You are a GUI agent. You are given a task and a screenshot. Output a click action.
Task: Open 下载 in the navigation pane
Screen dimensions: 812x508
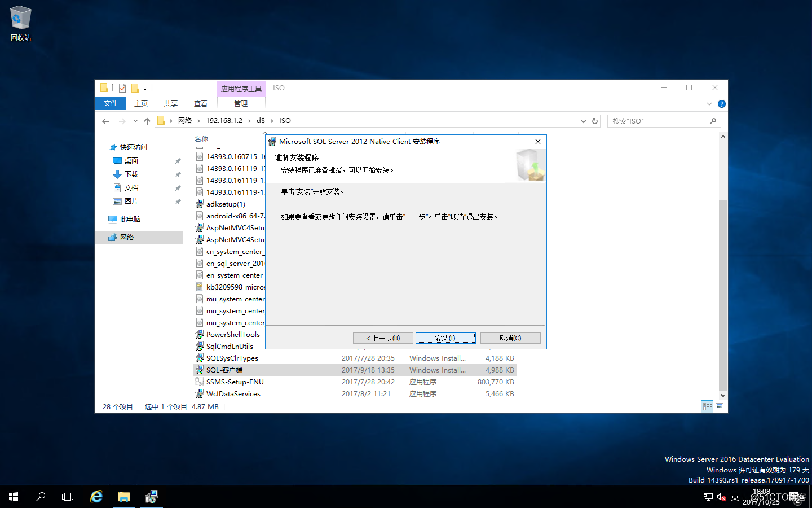(x=131, y=174)
